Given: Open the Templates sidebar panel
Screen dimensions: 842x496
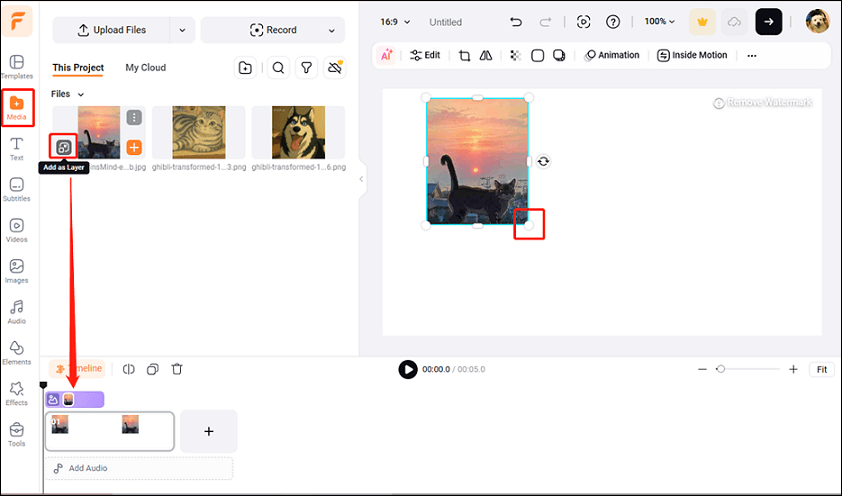Looking at the screenshot, I should 17,67.
